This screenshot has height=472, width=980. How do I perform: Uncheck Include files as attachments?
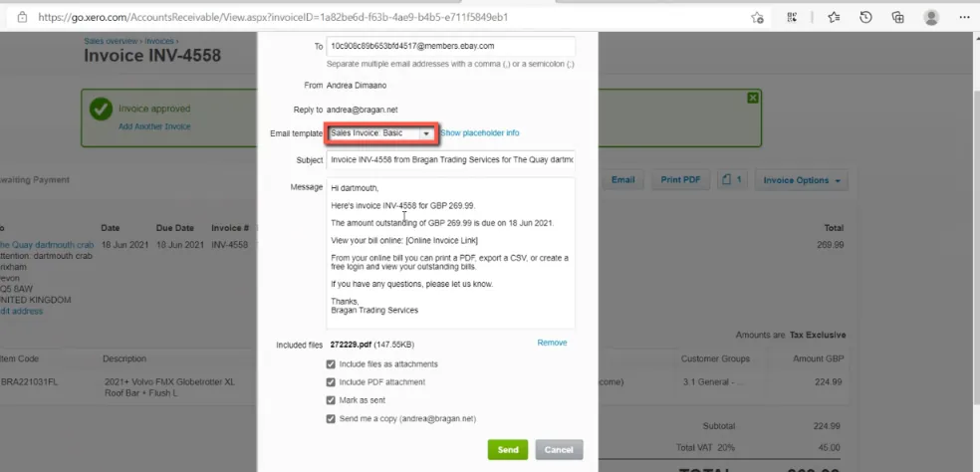(x=331, y=363)
